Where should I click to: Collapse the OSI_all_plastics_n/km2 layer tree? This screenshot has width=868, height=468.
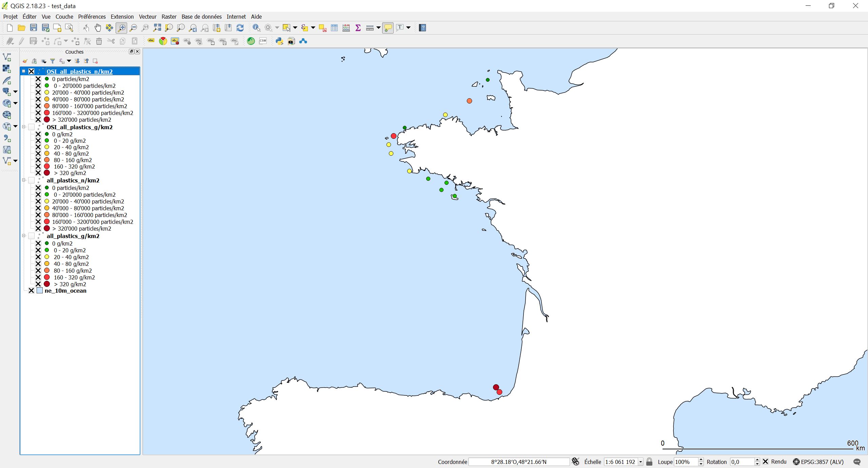[x=24, y=71]
